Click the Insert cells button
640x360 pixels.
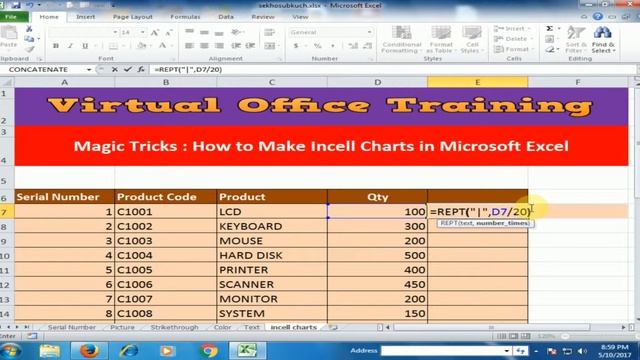(511, 29)
